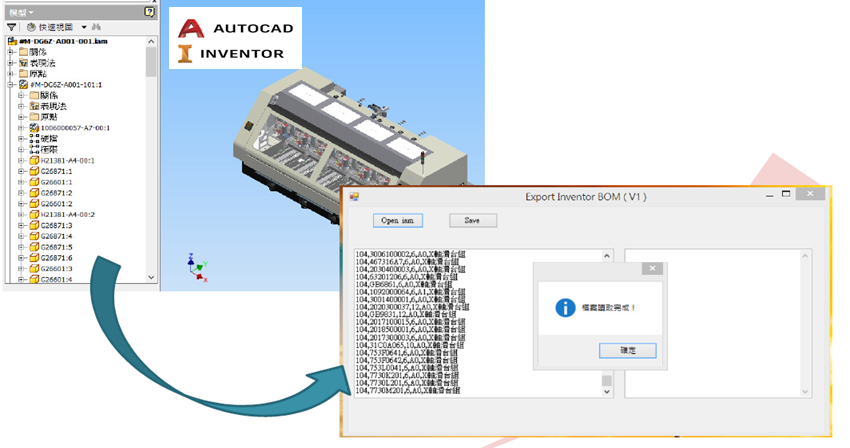Image resolution: width=850 pixels, height=448 pixels.
Task: Click the part icon of H21381-A4-00:1
Action: click(x=34, y=161)
